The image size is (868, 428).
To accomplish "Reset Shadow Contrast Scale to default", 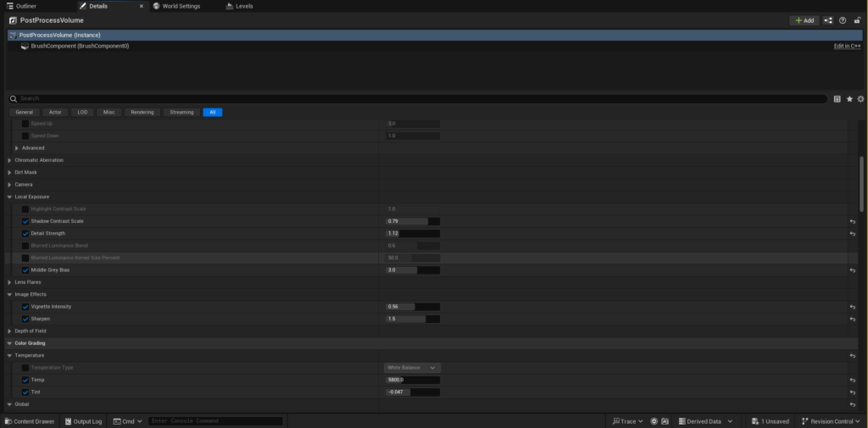I will point(853,221).
